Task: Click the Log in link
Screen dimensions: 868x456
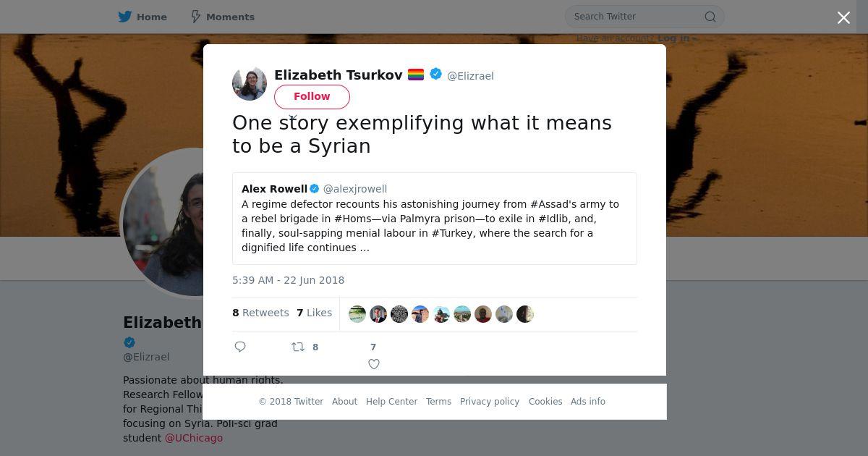Action: 673,38
